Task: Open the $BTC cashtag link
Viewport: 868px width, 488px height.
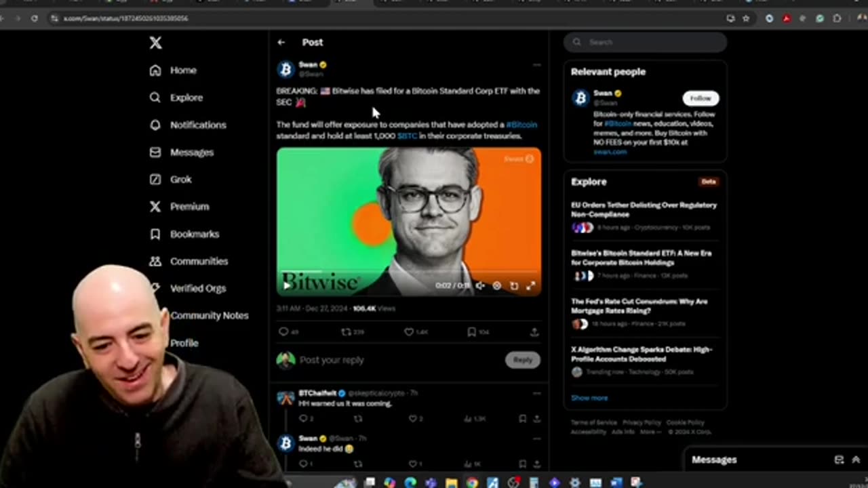Action: point(408,136)
